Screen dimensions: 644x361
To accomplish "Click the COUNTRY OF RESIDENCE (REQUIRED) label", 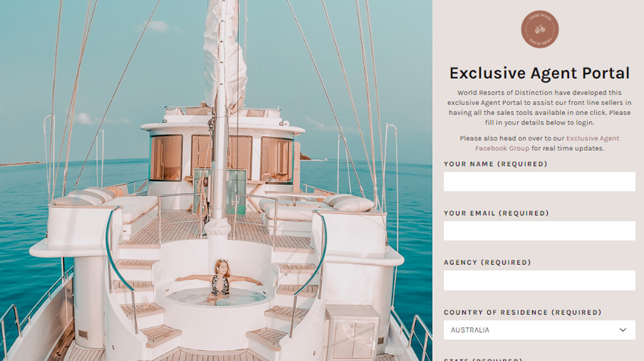I will click(522, 312).
